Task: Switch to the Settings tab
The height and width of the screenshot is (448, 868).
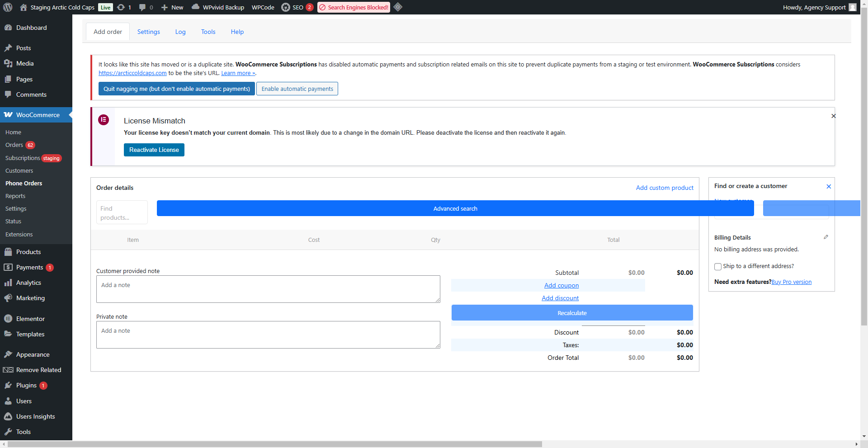Action: click(x=148, y=32)
